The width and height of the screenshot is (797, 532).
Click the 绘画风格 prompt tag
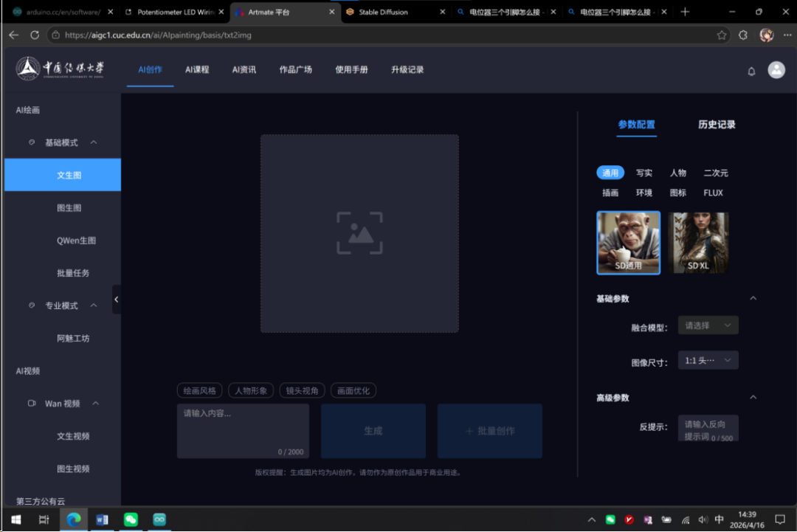[x=199, y=391]
